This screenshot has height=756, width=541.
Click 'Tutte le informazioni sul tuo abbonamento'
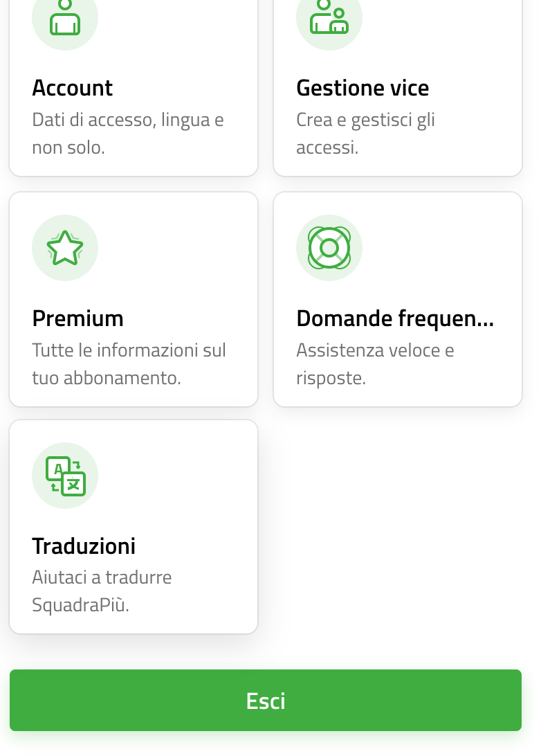coord(129,364)
